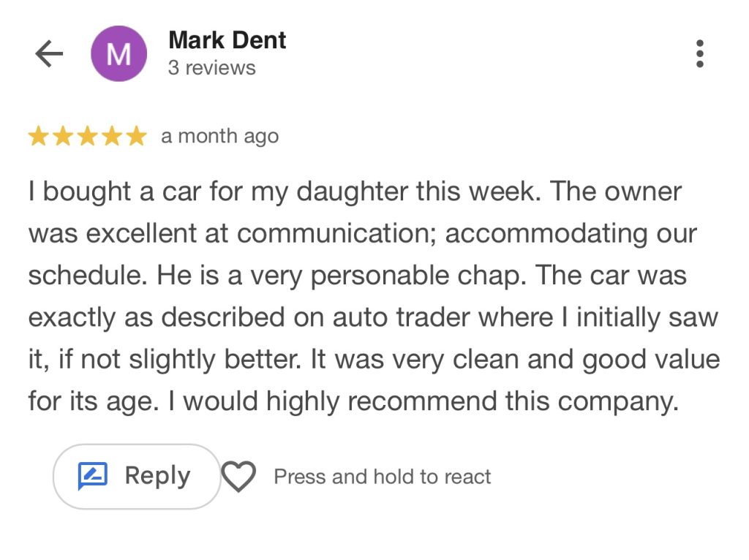This screenshot has height=560, width=749.
Task: Click the "3 reviews" count text
Action: click(x=211, y=68)
